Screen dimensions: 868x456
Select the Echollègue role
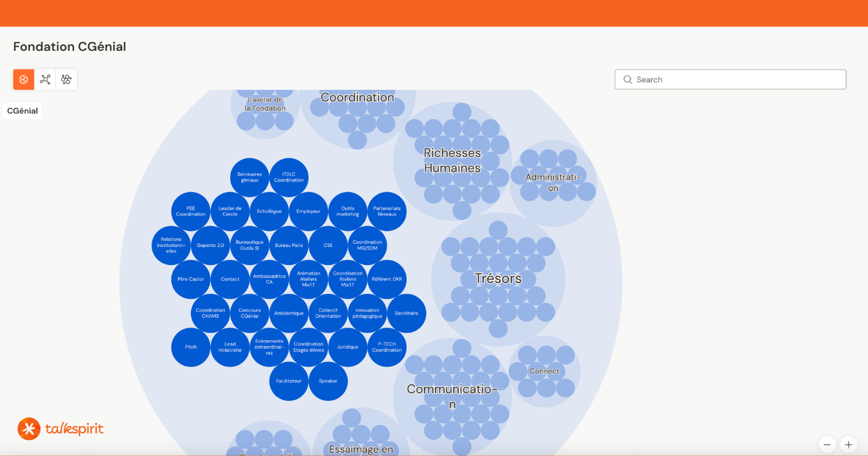click(269, 212)
